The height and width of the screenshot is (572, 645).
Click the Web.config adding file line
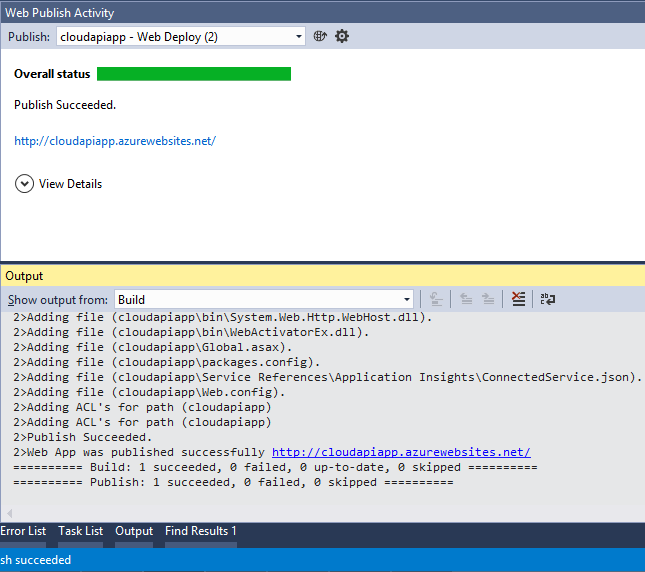coord(149,392)
